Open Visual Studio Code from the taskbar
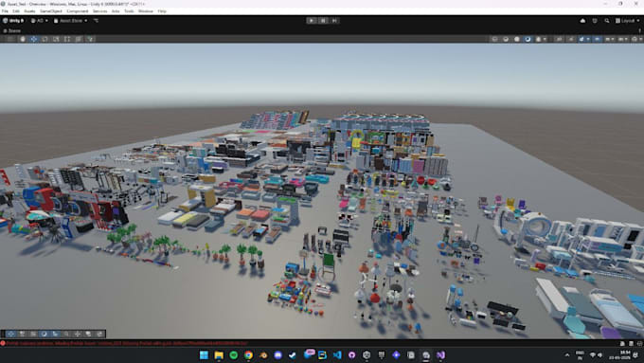 (337, 354)
